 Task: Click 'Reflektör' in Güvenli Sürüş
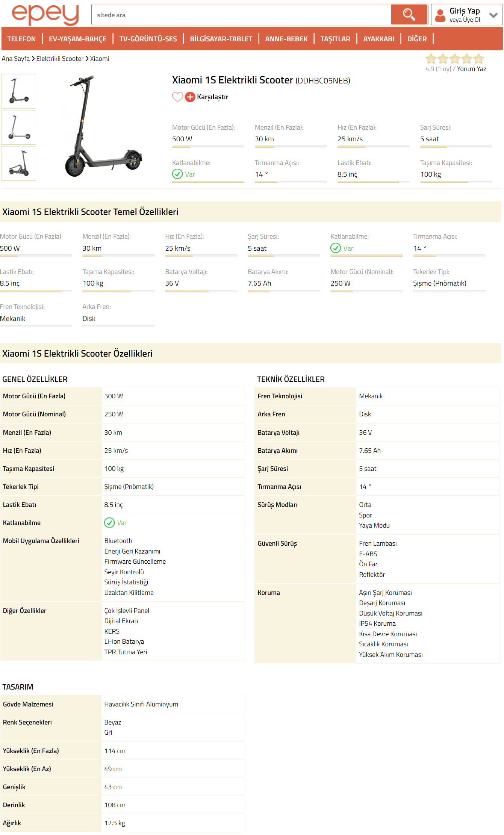click(x=372, y=575)
